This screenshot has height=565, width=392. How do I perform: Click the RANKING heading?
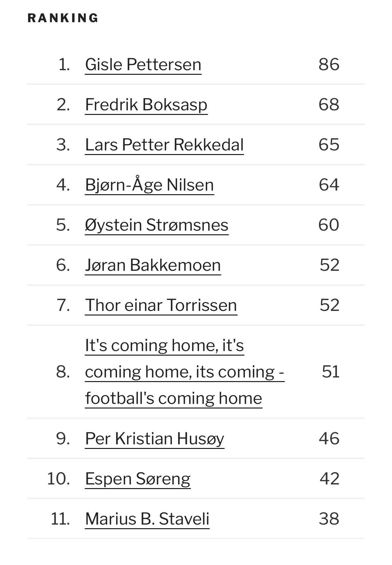click(x=63, y=18)
